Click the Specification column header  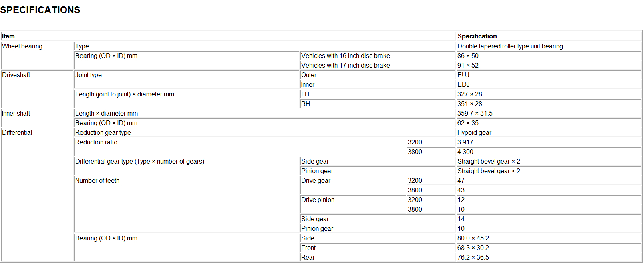[477, 36]
